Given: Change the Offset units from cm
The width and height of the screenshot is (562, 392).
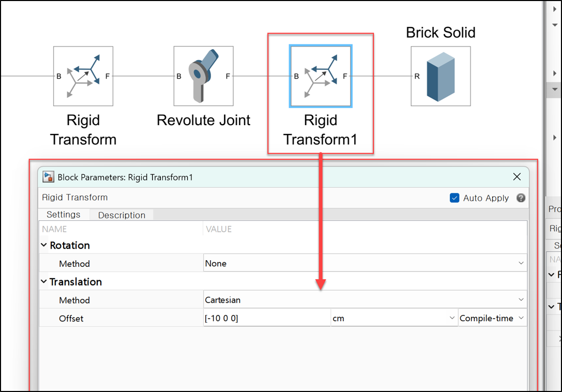Looking at the screenshot, I should (x=393, y=319).
